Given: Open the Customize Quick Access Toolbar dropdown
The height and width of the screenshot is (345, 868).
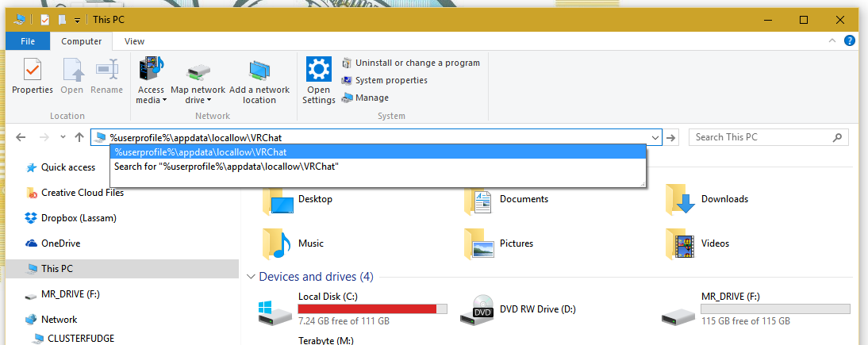Looking at the screenshot, I should point(78,20).
